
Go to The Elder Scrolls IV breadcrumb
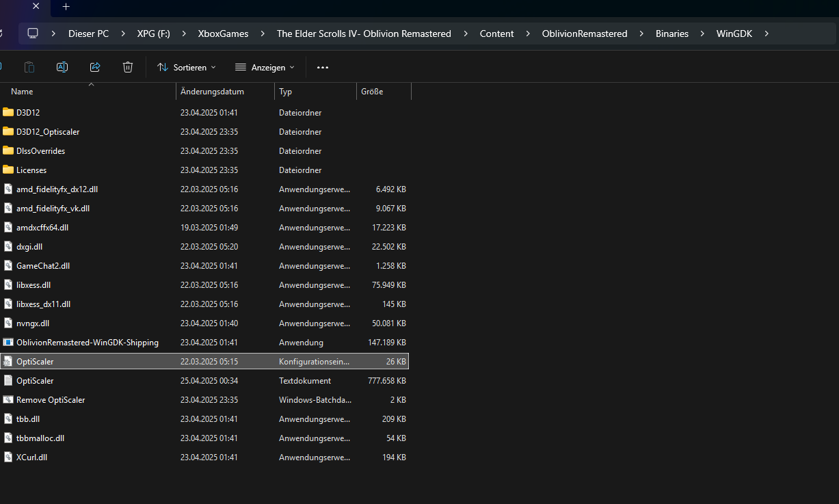[x=364, y=34]
